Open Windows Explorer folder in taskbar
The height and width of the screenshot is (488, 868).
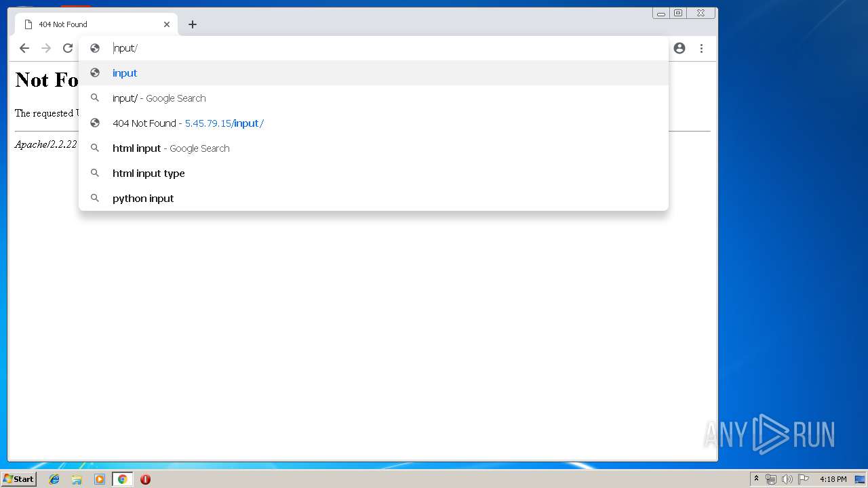click(x=77, y=479)
